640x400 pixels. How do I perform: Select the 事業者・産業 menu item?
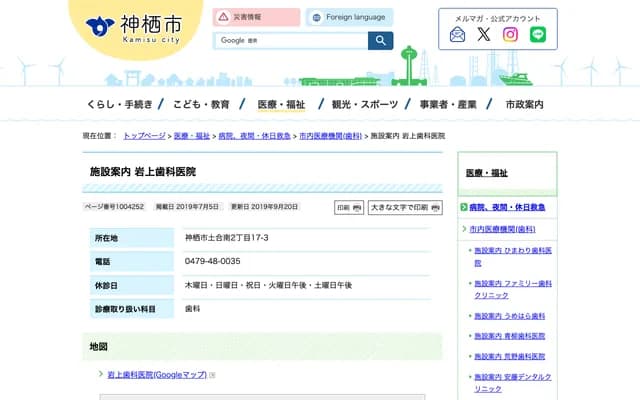click(449, 104)
